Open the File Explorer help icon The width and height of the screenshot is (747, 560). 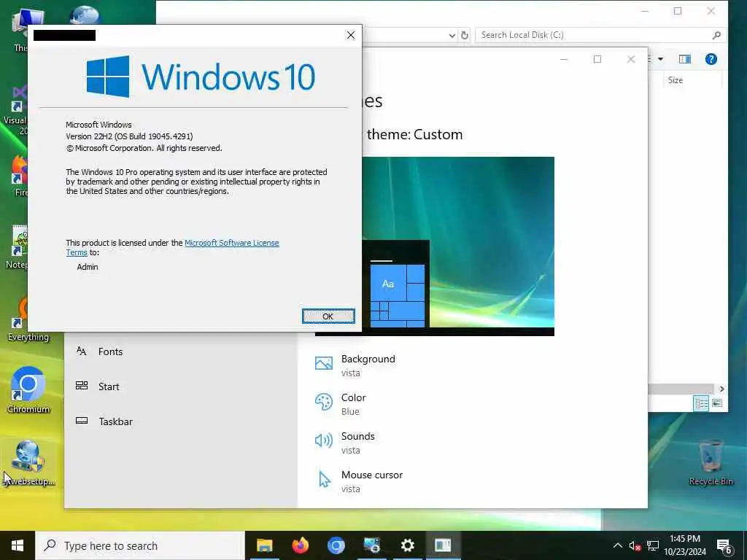tap(711, 59)
